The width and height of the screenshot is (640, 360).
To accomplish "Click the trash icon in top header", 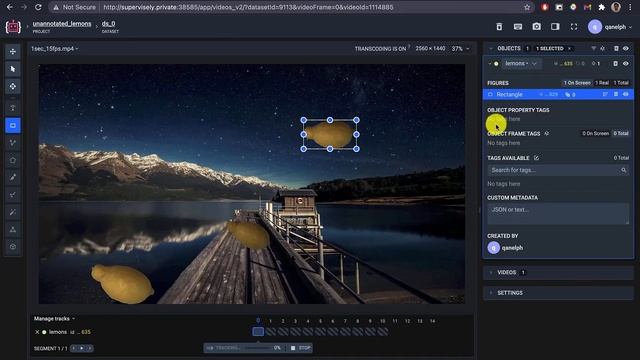I will (499, 27).
